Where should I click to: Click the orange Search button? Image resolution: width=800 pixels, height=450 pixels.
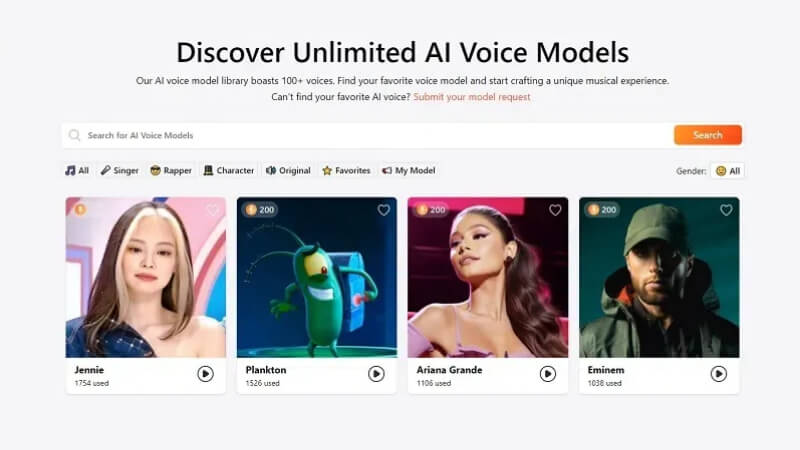(x=708, y=135)
